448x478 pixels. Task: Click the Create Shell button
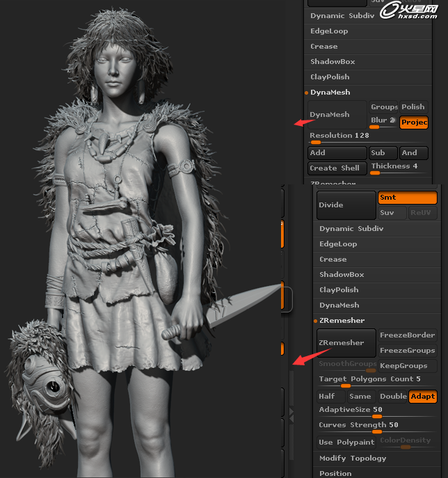(337, 168)
